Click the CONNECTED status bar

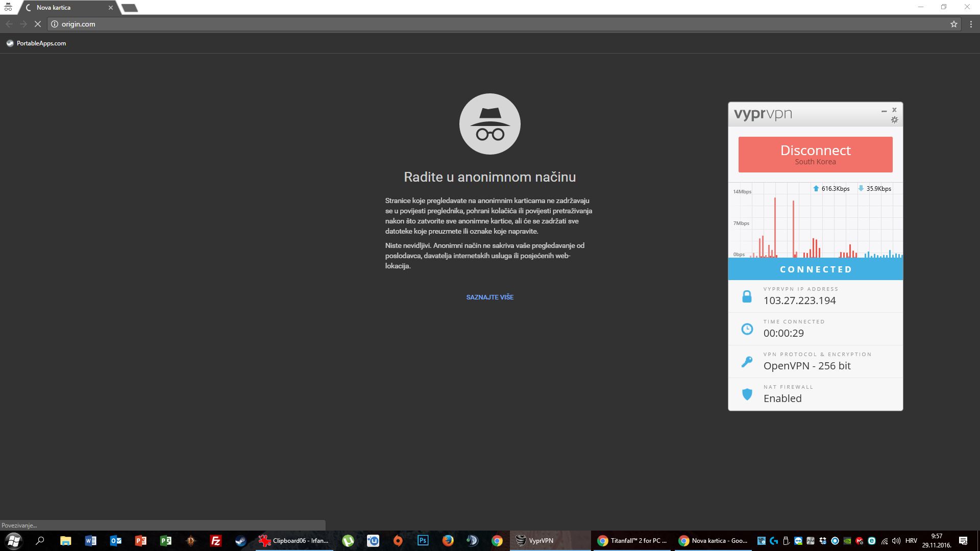click(815, 269)
